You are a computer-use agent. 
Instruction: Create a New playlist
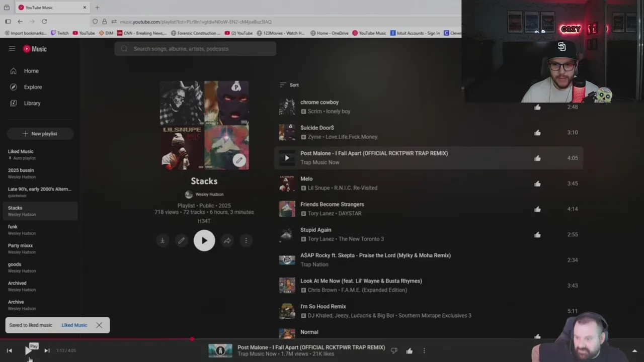[40, 134]
